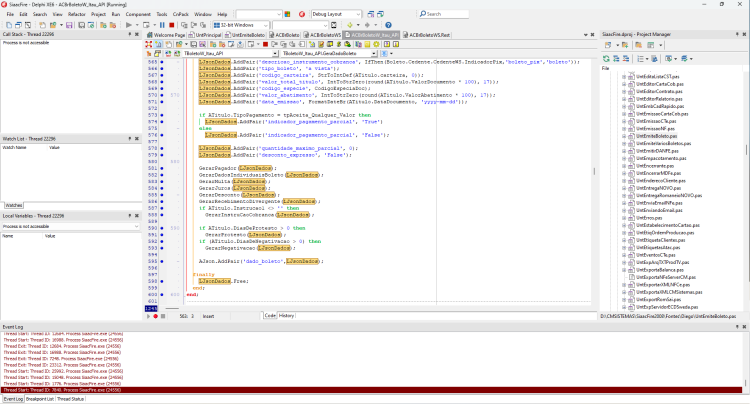Switch to the History tab below editor
The width and height of the screenshot is (750, 404).
coord(287,316)
